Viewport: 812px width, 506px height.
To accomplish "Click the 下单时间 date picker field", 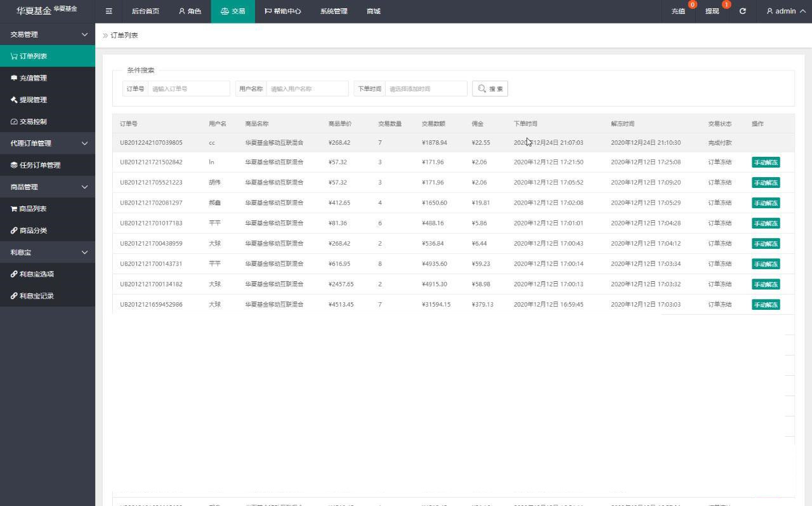I will click(x=424, y=88).
